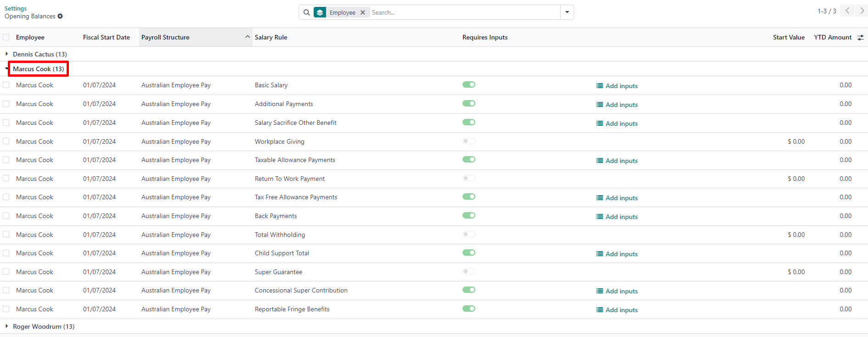
Task: Expand the Dennis Cactus group
Action: point(6,54)
